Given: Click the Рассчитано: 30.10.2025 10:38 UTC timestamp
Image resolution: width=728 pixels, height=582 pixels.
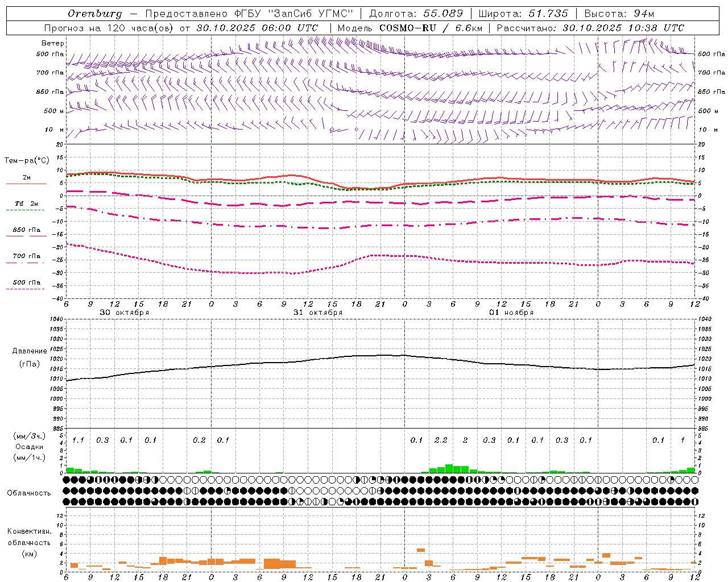Looking at the screenshot, I should pos(590,28).
